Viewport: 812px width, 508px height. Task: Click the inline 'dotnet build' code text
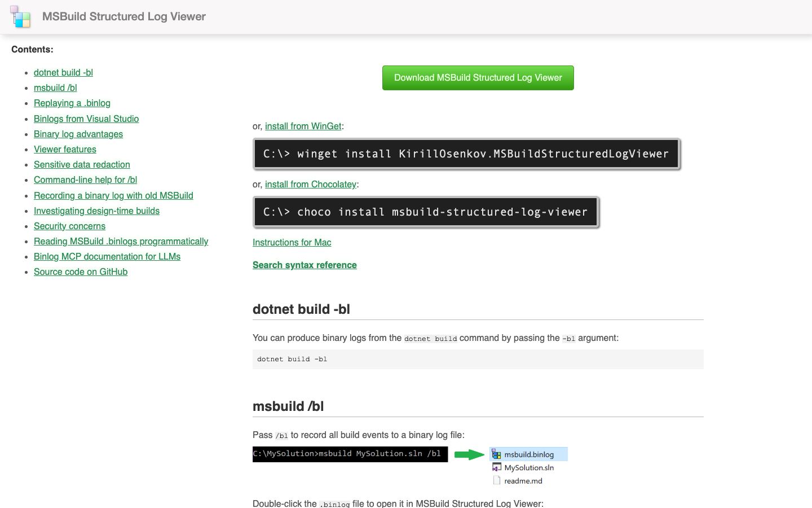431,339
